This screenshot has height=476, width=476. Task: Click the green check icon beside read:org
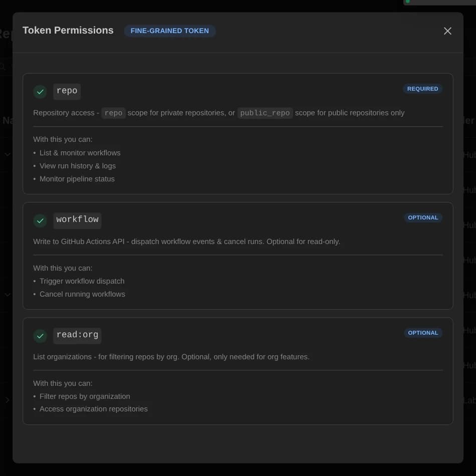pyautogui.click(x=40, y=336)
